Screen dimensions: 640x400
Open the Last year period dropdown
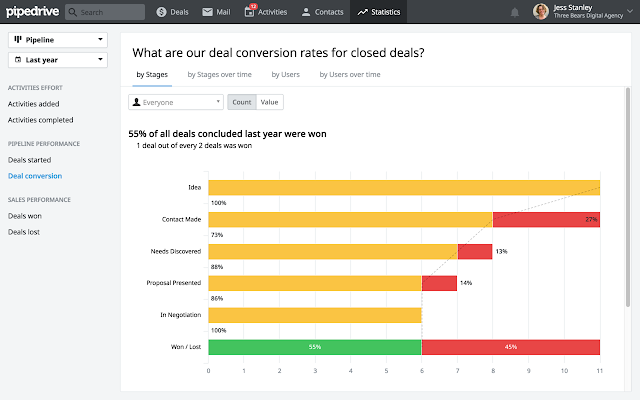[x=58, y=60]
